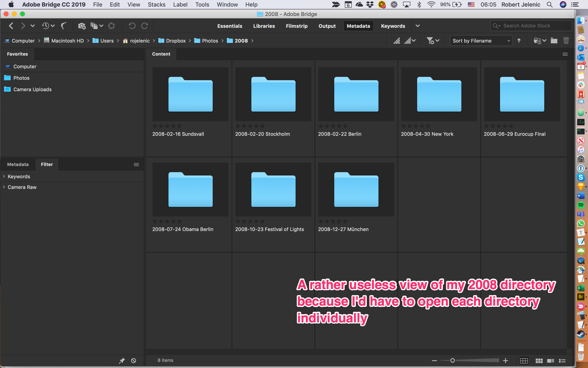This screenshot has height=368, width=588.
Task: Expand the chevron after 2008 breadcrumb
Action: click(x=252, y=41)
